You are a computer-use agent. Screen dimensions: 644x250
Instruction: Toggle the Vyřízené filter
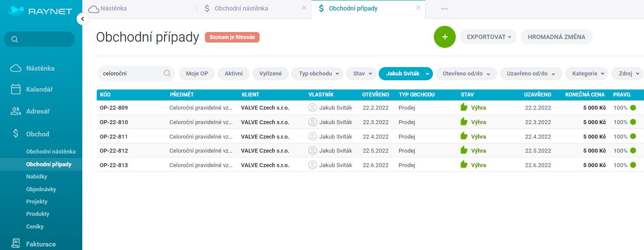(271, 74)
